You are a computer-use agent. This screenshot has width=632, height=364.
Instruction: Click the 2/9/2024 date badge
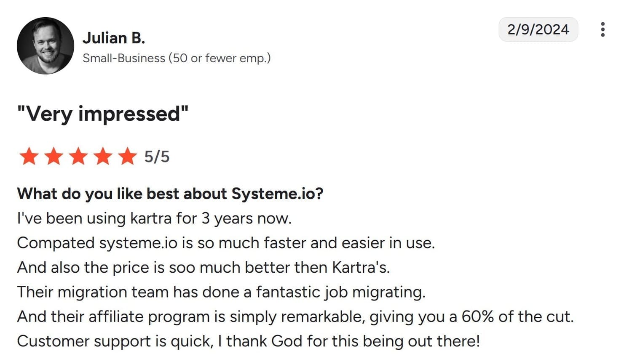[538, 29]
